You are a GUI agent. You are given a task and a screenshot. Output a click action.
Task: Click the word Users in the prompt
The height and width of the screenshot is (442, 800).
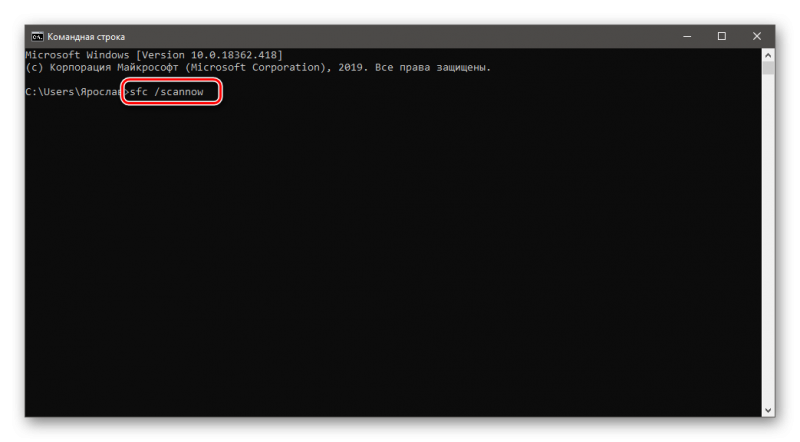tap(59, 92)
